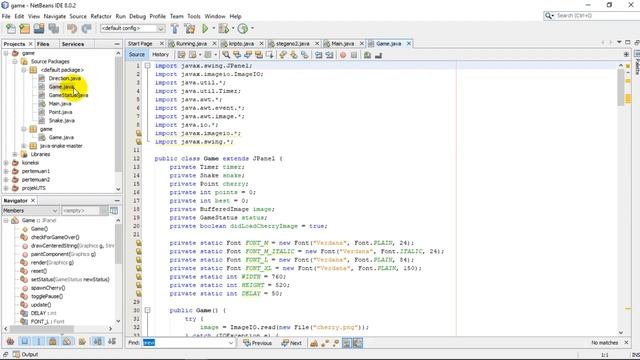The height and width of the screenshot is (360, 640).
Task: Open Run Project dropdown arrow
Action: pyautogui.click(x=213, y=29)
